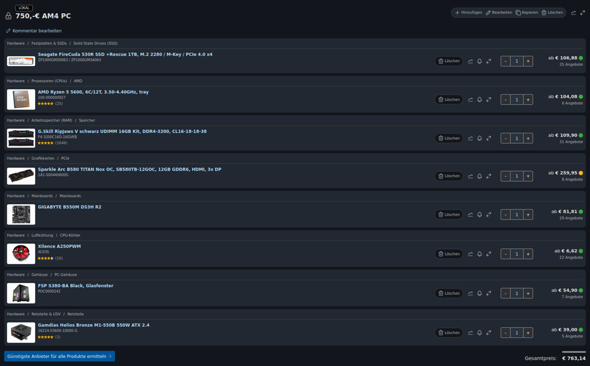This screenshot has width=590, height=366.
Task: Open the Seagate FireCuda 530R SSD product link
Action: (125, 54)
